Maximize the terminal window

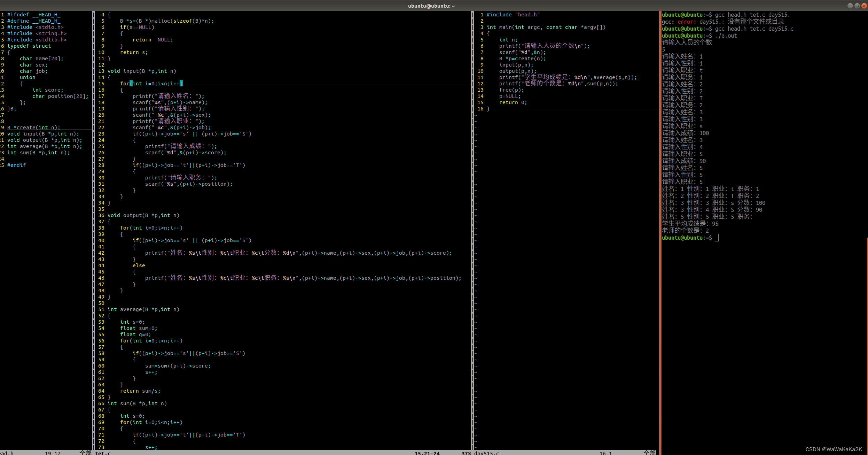click(x=857, y=6)
